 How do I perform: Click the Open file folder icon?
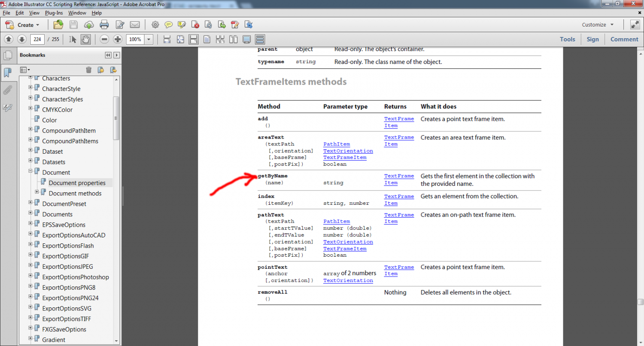pos(58,24)
